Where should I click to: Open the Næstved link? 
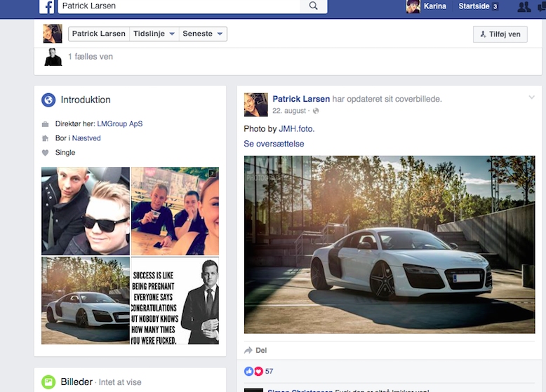click(86, 138)
